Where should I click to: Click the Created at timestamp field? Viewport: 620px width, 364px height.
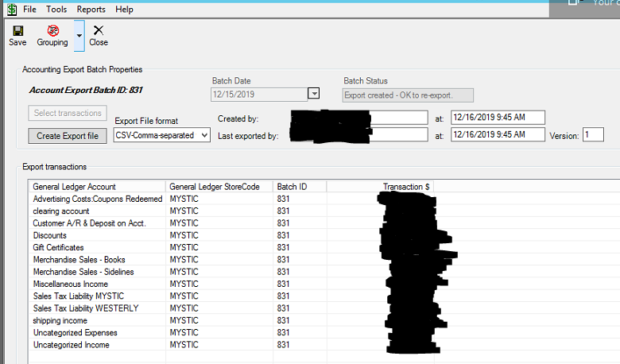(x=498, y=118)
